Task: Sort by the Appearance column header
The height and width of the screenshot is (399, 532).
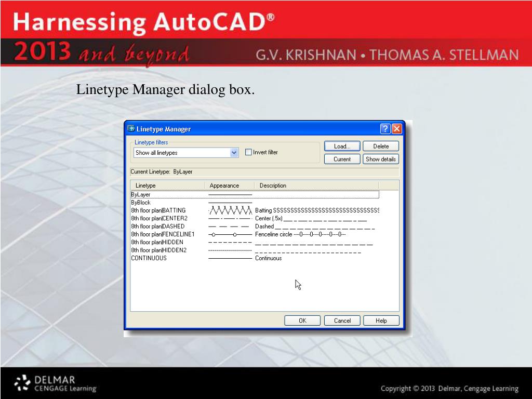Action: click(230, 185)
